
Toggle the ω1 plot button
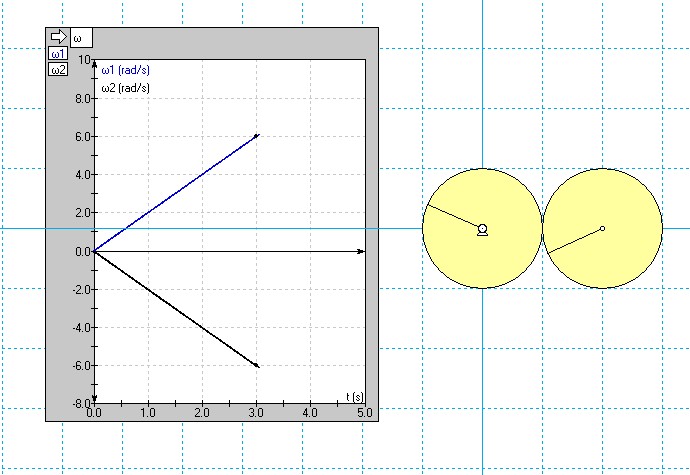(x=58, y=54)
